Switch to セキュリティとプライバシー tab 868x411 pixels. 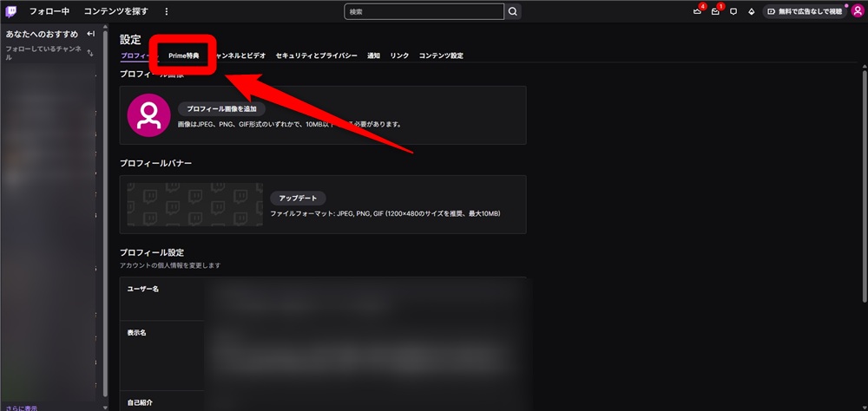[317, 55]
